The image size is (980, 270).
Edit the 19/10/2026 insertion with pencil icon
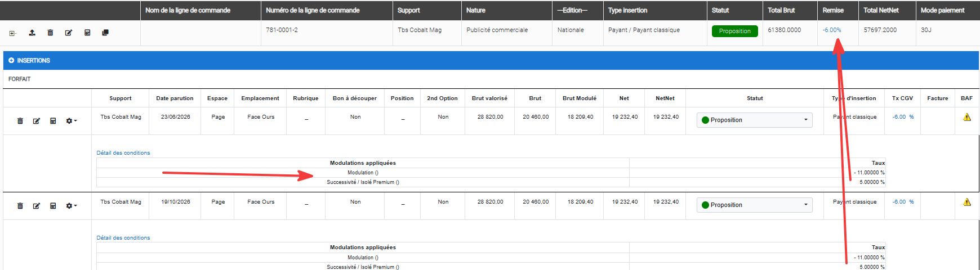(x=37, y=206)
